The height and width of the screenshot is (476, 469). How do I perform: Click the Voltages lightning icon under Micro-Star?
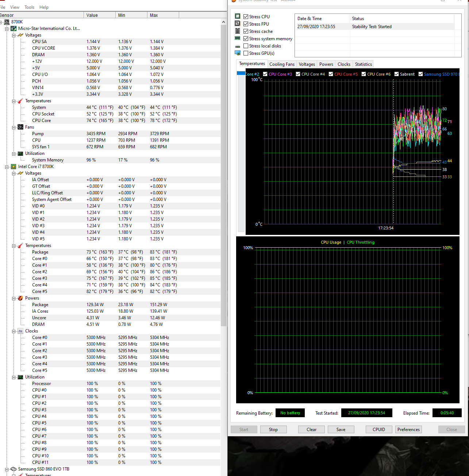click(20, 35)
